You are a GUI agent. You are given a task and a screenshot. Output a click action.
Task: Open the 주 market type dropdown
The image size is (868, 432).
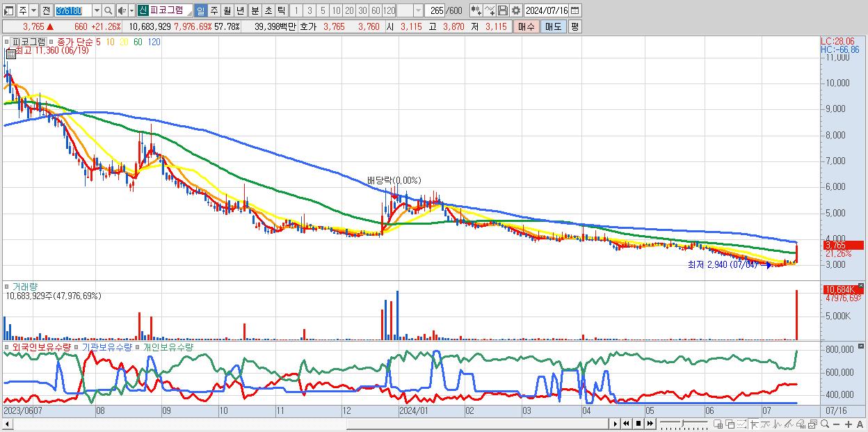[x=33, y=10]
